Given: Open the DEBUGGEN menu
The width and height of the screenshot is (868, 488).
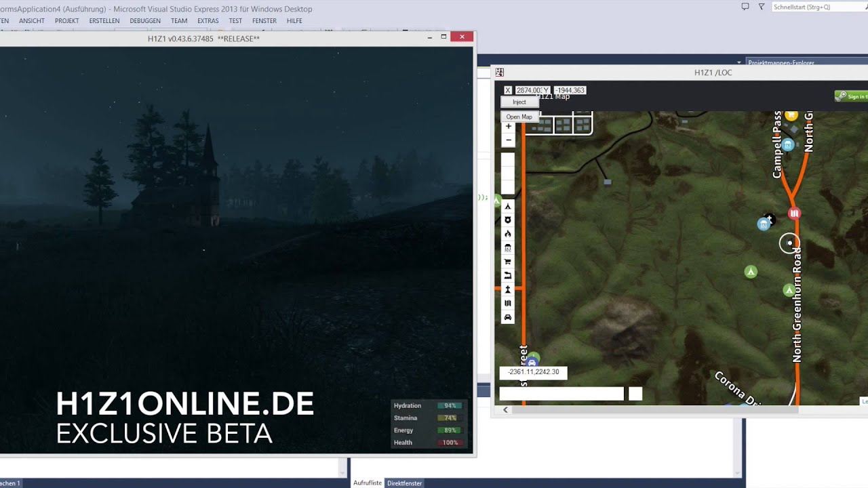Looking at the screenshot, I should pos(145,21).
